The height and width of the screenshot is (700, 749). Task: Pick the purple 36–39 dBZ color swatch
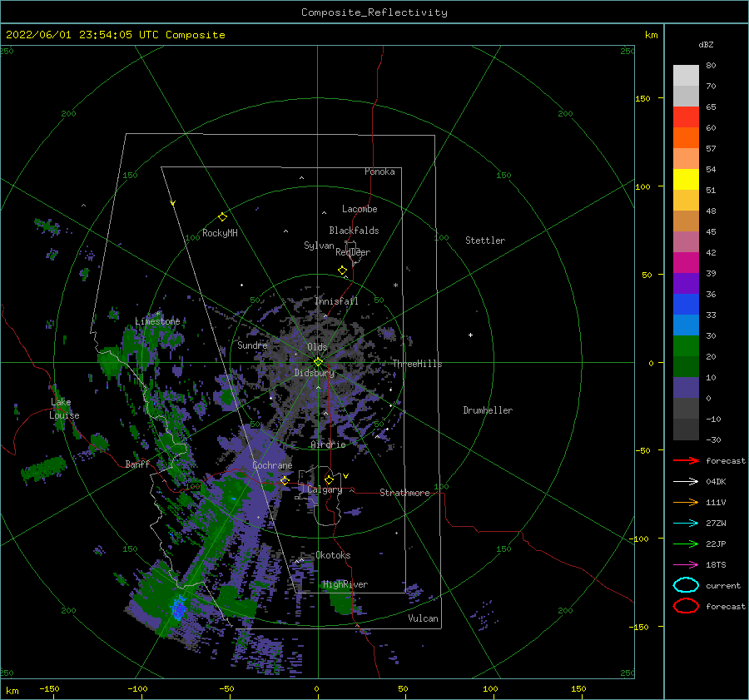686,283
